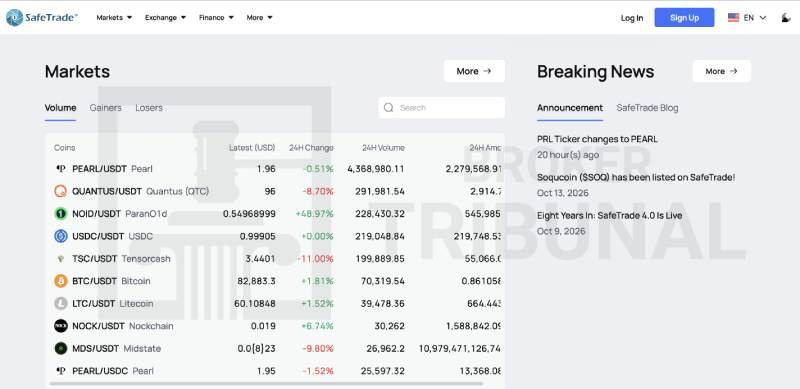Screen dimensions: 800x389
Task: Click the Markets More button
Action: click(474, 71)
